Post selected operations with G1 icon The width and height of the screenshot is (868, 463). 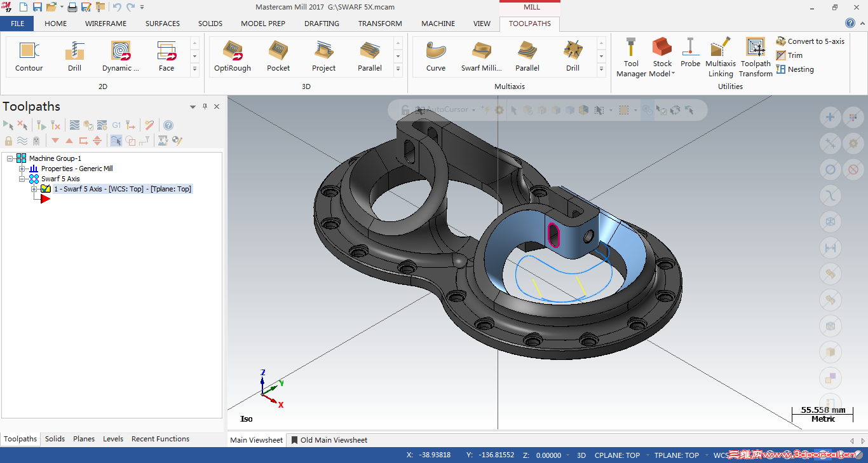click(x=116, y=125)
